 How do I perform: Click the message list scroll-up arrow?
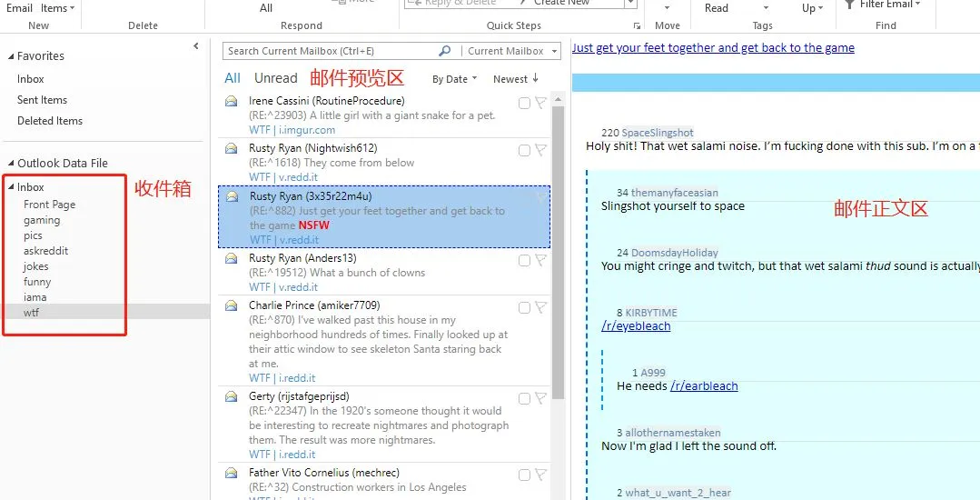pos(559,99)
